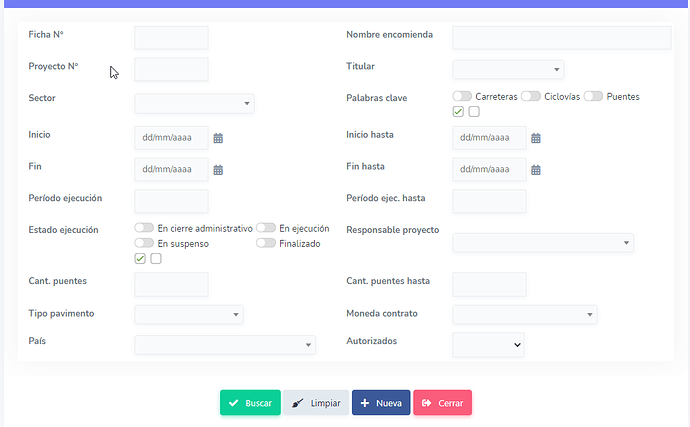Viewport: 690px width, 427px height.
Task: Enable En suspenso state switch
Action: click(x=144, y=243)
